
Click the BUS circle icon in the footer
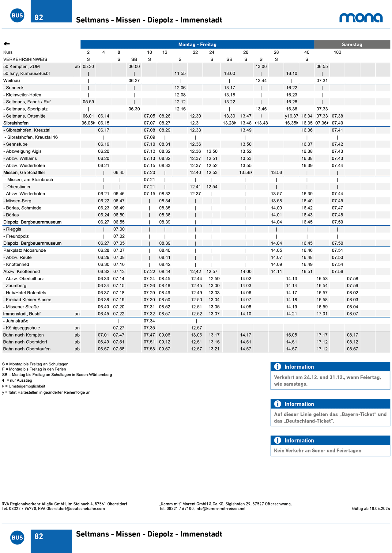coord(17,537)
